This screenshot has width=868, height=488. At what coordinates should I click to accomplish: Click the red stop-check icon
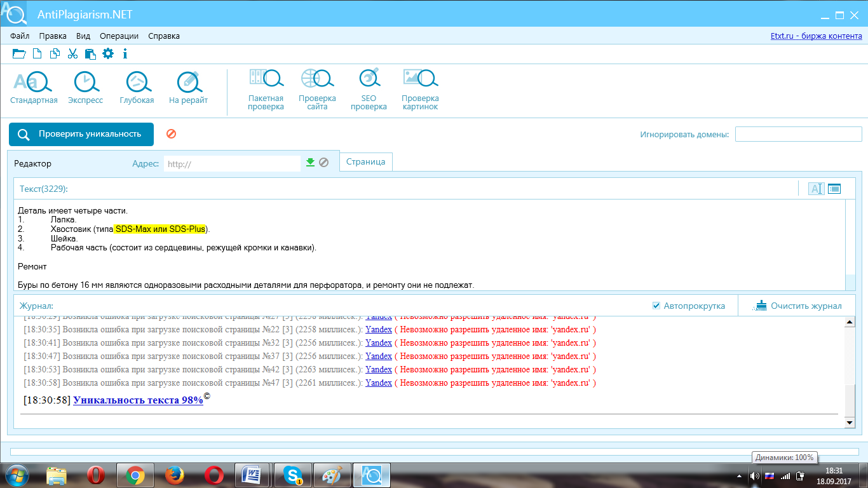(x=171, y=134)
